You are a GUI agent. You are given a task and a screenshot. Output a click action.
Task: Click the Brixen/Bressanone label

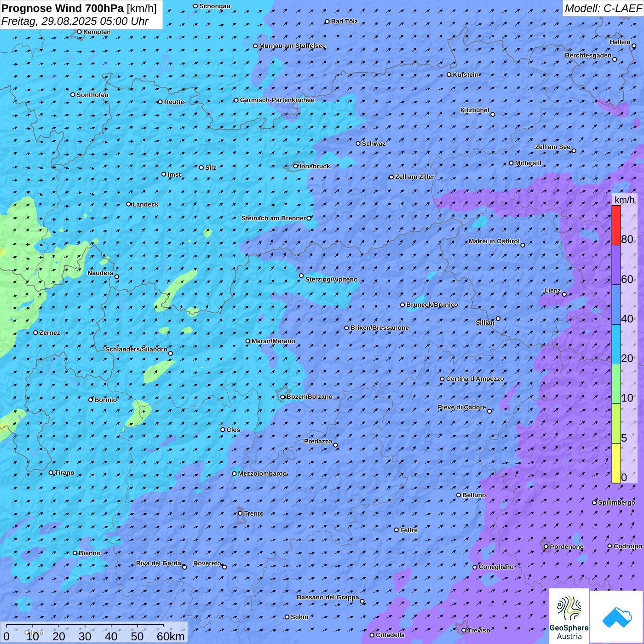tap(379, 328)
